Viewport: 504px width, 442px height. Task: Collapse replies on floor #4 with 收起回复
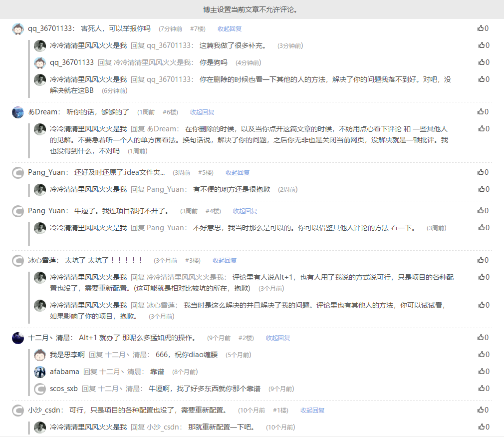245,211
